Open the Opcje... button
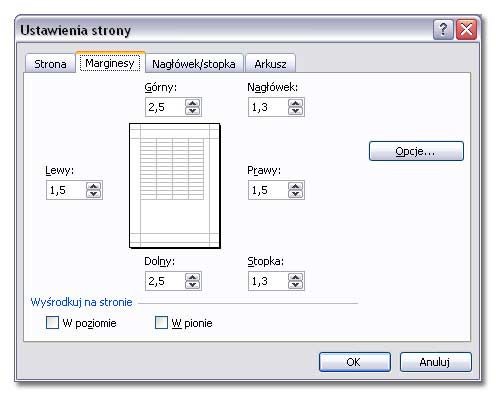This screenshot has height=396, width=496. click(x=416, y=151)
